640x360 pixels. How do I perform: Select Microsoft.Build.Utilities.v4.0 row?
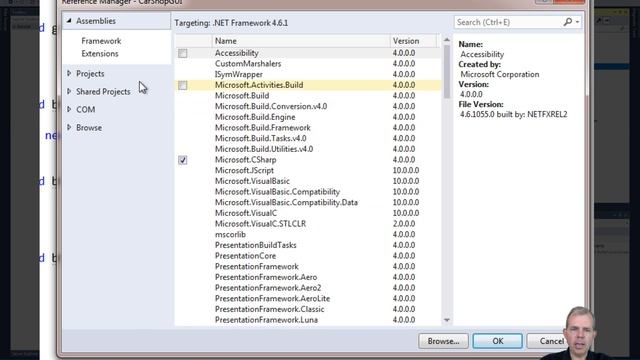[x=308, y=149]
